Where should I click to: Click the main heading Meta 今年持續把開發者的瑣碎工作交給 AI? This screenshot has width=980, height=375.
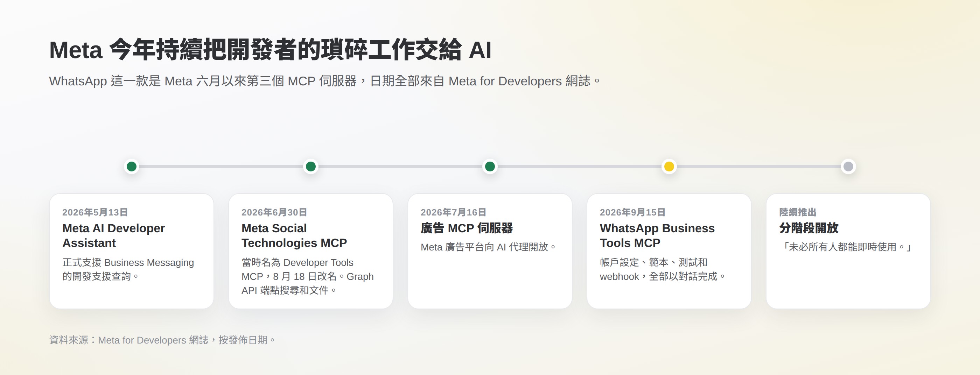[271, 50]
